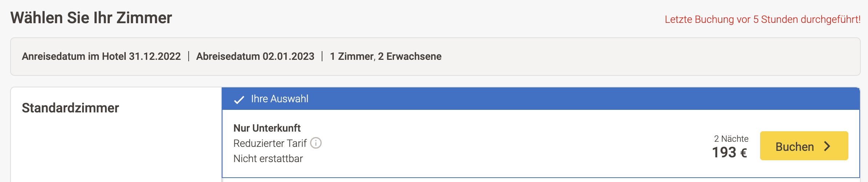
Task: Click the Ihre Auswahl label
Action: coord(280,99)
